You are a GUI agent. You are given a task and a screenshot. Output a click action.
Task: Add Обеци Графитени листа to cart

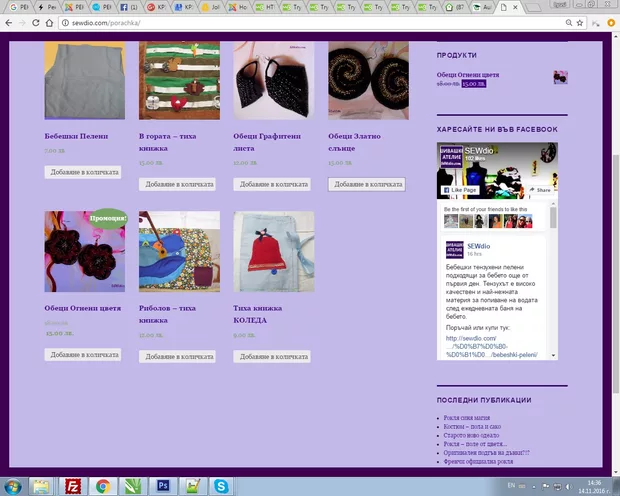pyautogui.click(x=272, y=184)
